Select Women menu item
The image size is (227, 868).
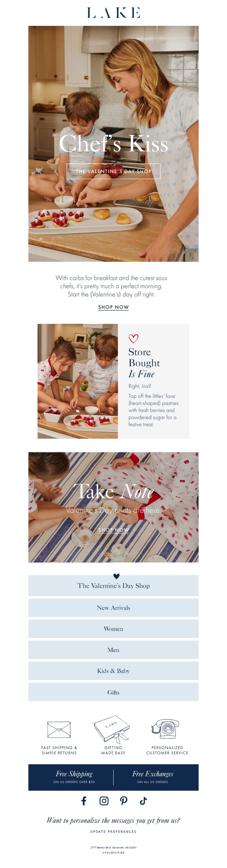click(x=113, y=629)
